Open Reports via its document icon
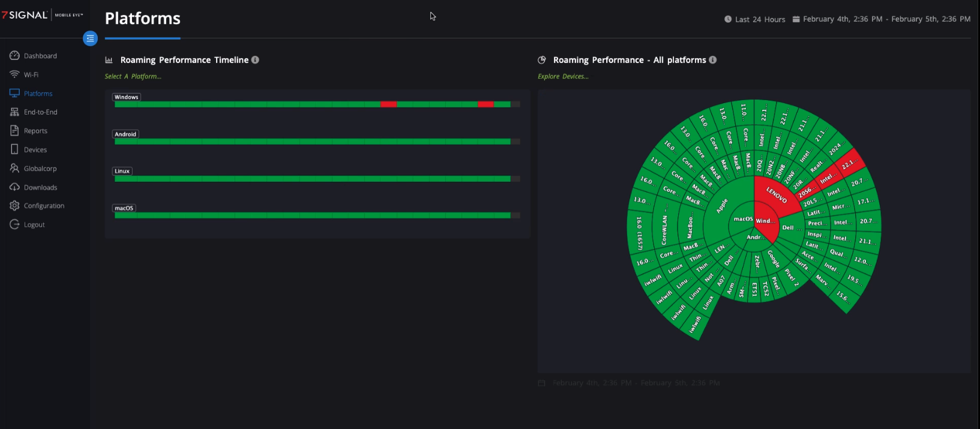 pyautogui.click(x=14, y=131)
